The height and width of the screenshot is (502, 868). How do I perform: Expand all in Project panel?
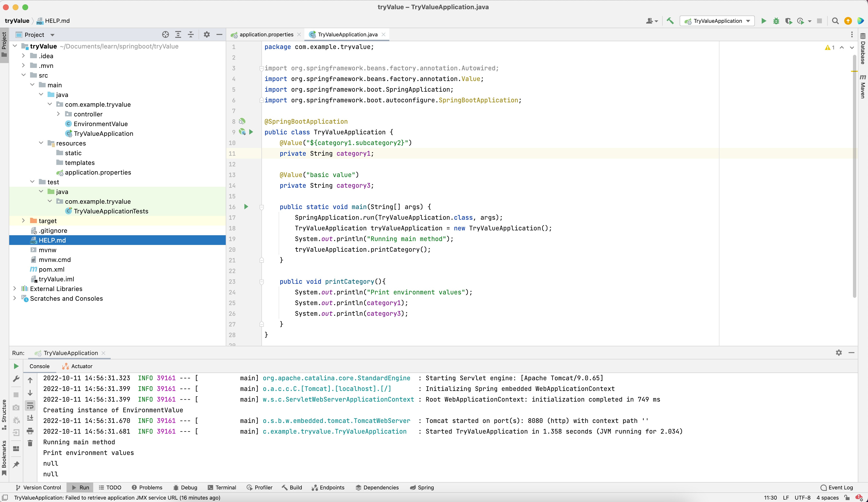[178, 35]
